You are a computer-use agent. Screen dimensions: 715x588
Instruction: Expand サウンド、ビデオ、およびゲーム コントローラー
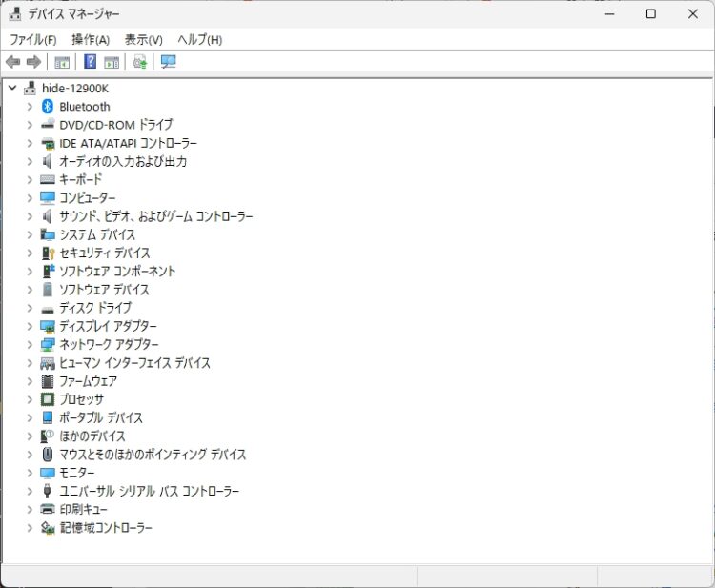30,216
